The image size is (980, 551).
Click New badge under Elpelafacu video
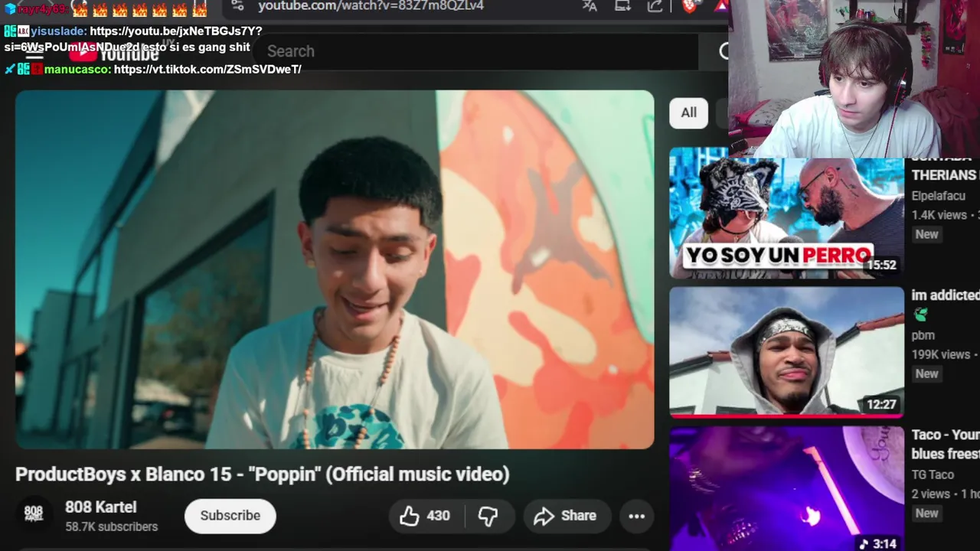[x=926, y=234]
